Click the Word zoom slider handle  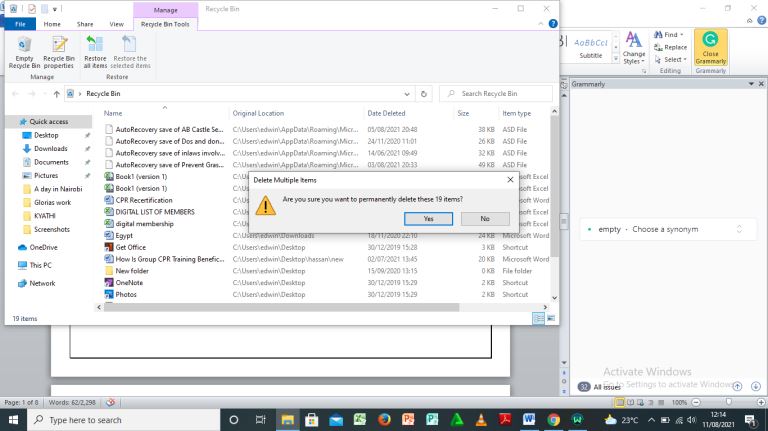[729, 402]
